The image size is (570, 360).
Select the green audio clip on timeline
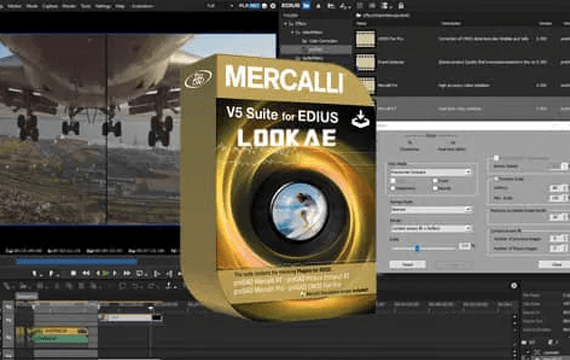[60, 339]
